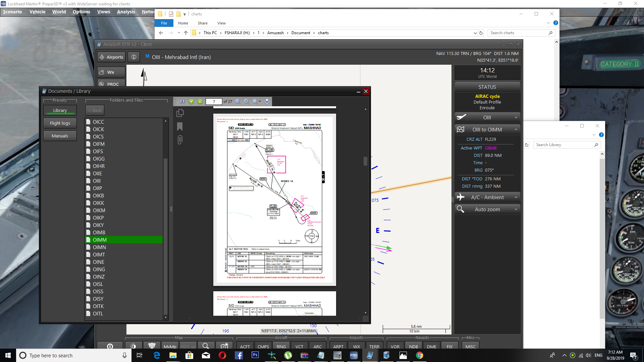
Task: Expand the A/C - Ambient section
Action: [x=487, y=197]
